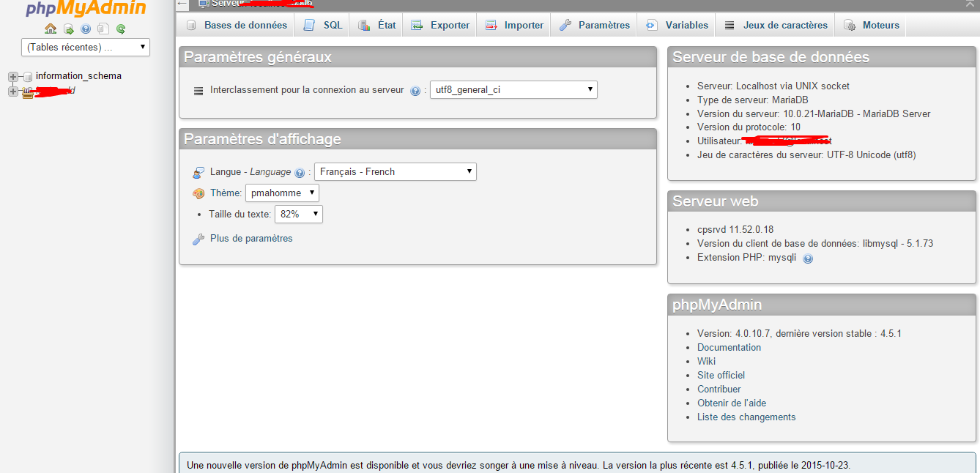Image resolution: width=980 pixels, height=473 pixels.
Task: Open the utf8_general_ci collation dropdown
Action: [513, 89]
